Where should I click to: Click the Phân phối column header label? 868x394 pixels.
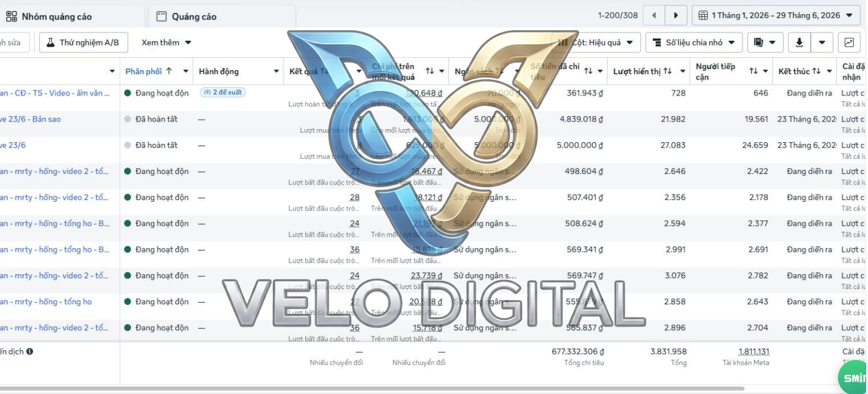tap(143, 71)
